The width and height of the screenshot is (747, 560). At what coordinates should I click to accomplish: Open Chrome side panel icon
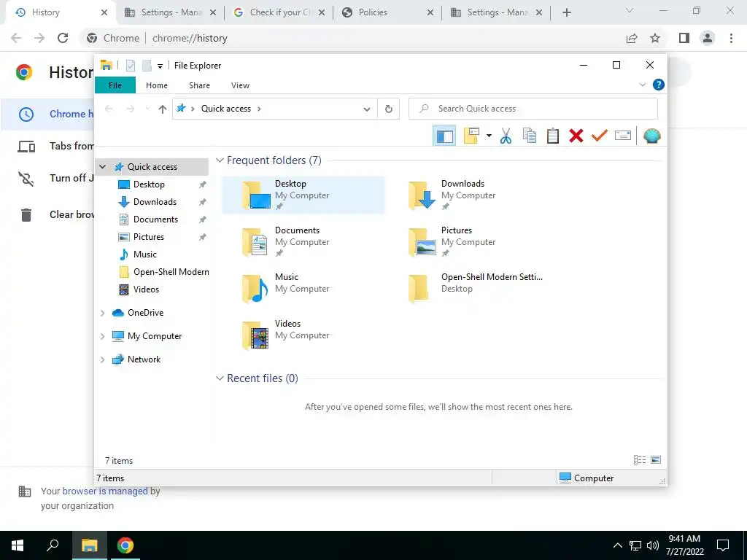pos(684,38)
